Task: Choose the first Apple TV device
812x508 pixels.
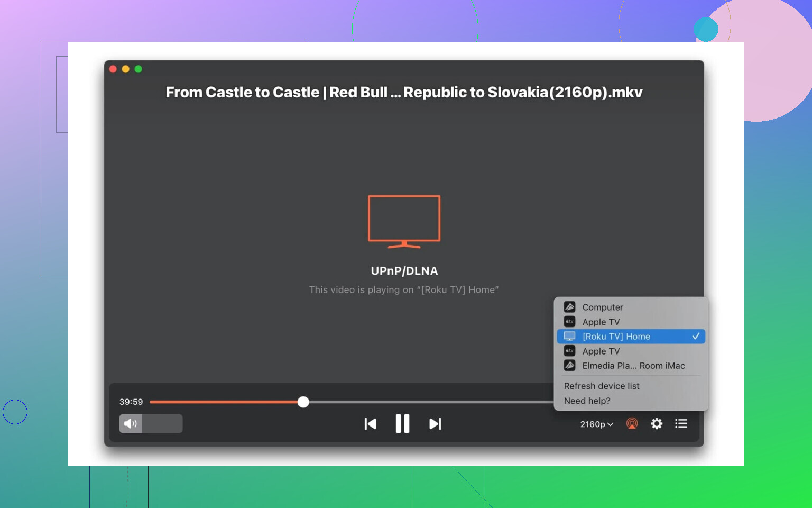Action: [x=601, y=322]
